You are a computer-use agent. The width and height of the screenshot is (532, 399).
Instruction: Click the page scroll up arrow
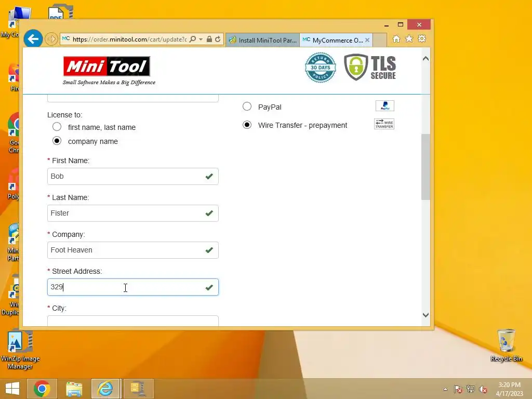click(x=425, y=59)
